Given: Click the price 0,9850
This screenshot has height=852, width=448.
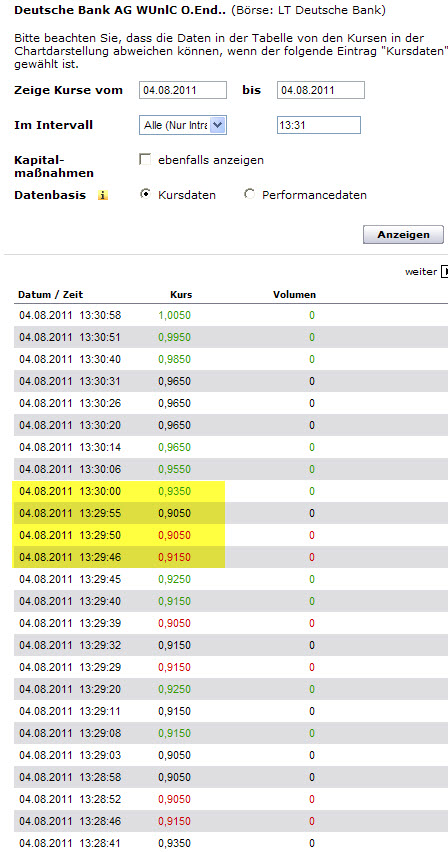Looking at the screenshot, I should coord(175,359).
